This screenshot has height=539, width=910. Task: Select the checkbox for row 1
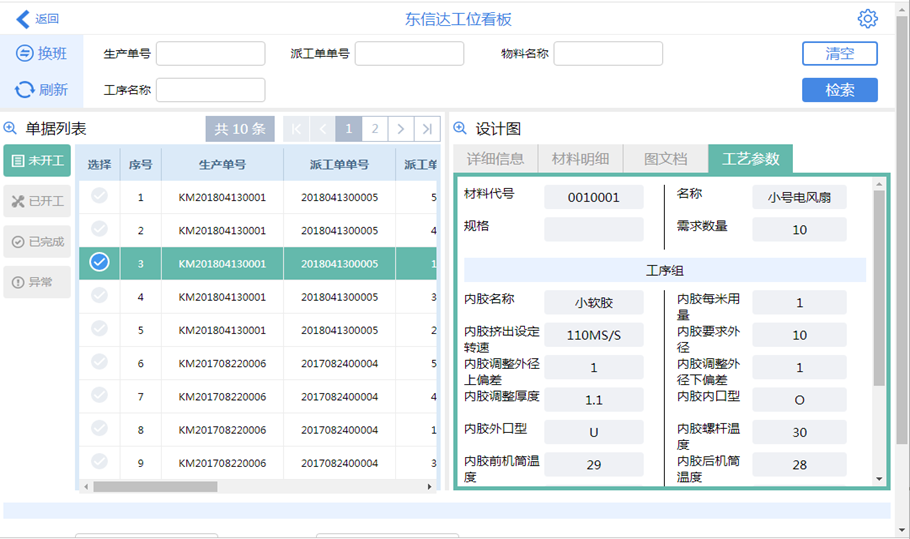99,197
